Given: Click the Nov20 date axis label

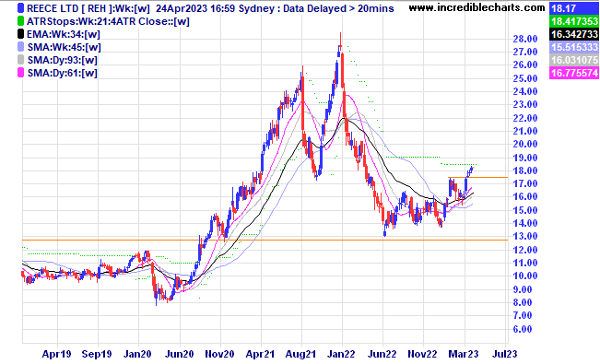Looking at the screenshot, I should click(219, 354).
